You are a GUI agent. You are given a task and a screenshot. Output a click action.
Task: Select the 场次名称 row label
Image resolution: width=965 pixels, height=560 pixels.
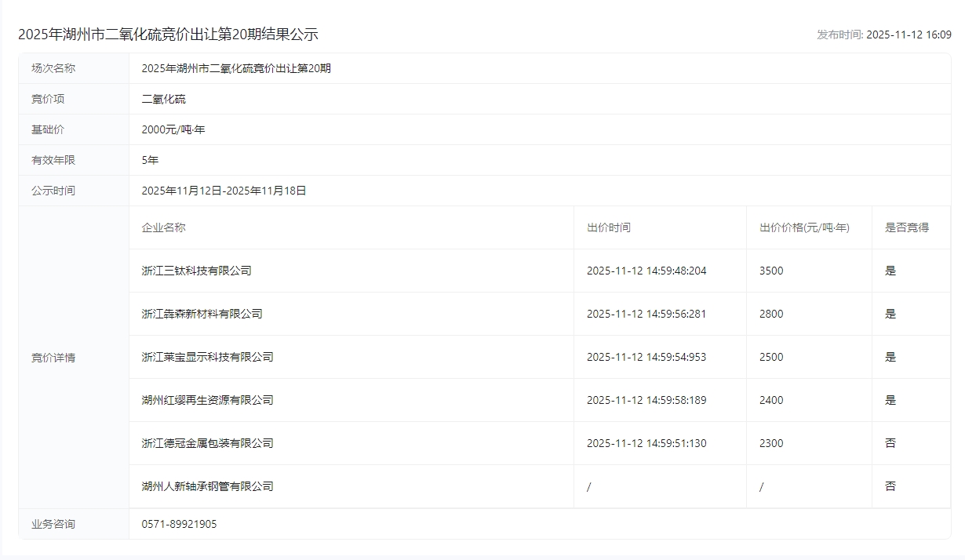(x=53, y=68)
